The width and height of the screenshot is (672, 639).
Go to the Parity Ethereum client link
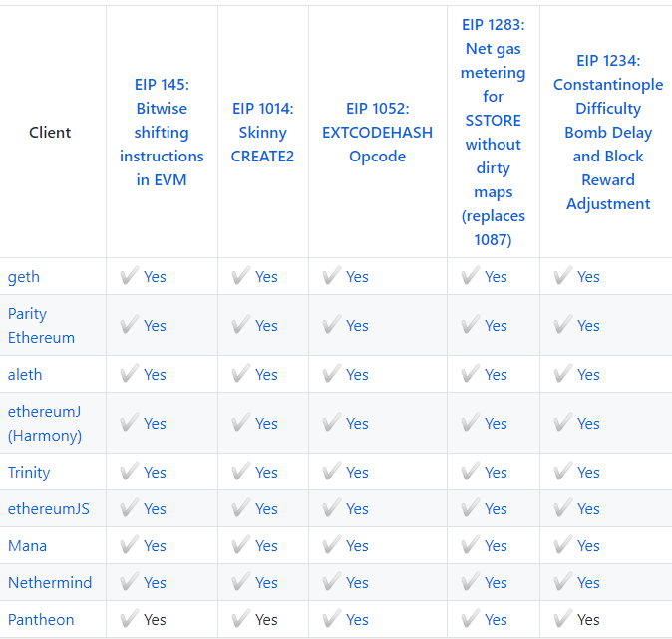(41, 325)
